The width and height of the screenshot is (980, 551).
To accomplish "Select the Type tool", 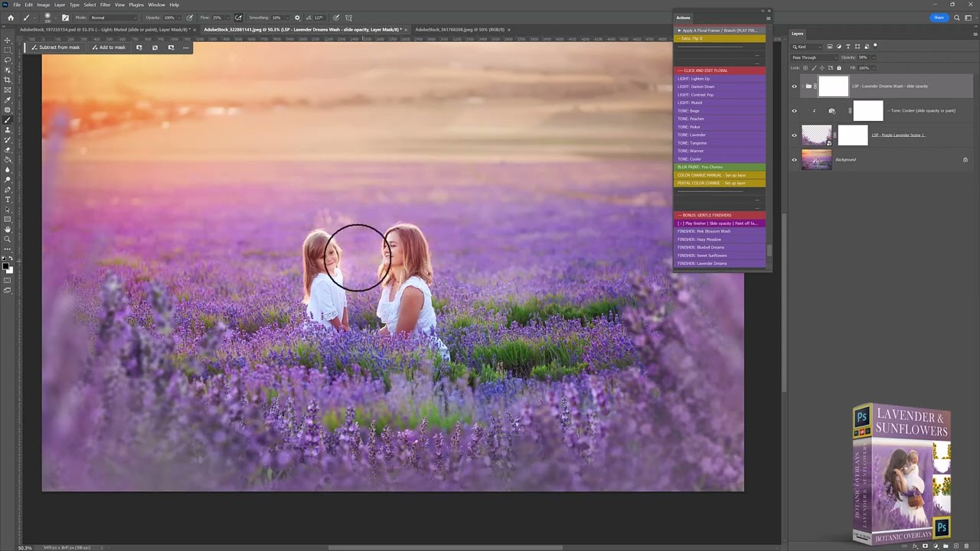I will (x=8, y=200).
